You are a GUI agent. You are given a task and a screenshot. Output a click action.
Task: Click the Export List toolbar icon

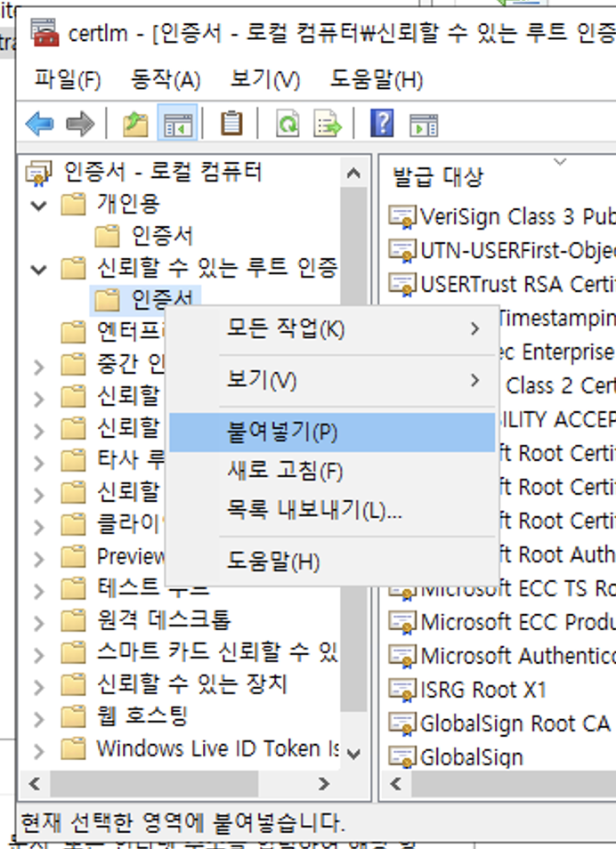click(328, 124)
